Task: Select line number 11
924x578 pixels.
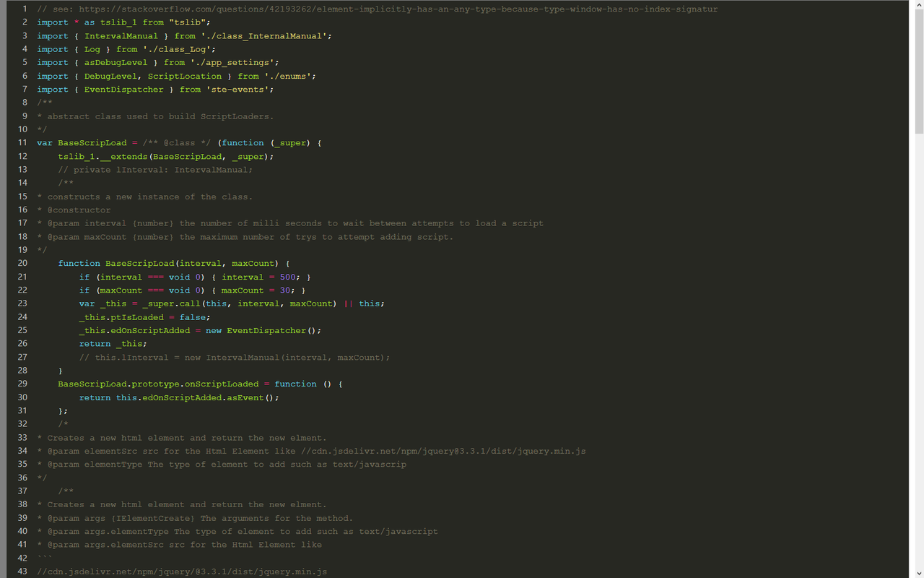Action: point(22,142)
